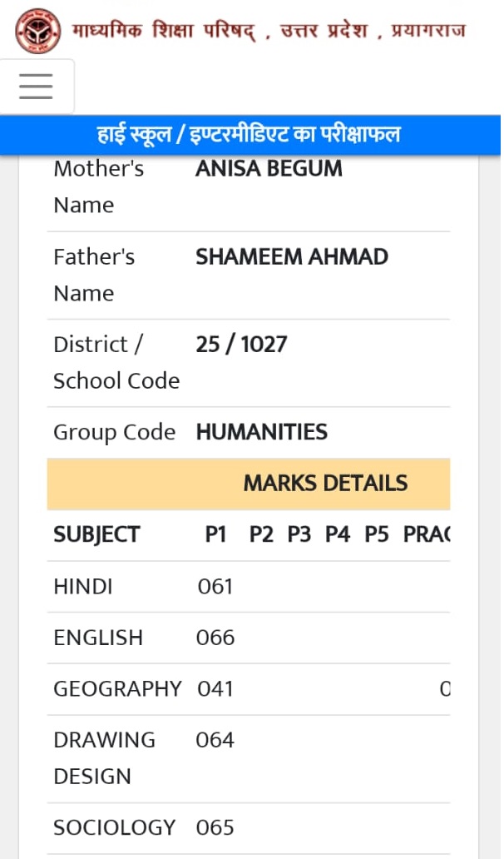This screenshot has height=859, width=504.
Task: Click district school code 25 / 1027
Action: click(241, 345)
